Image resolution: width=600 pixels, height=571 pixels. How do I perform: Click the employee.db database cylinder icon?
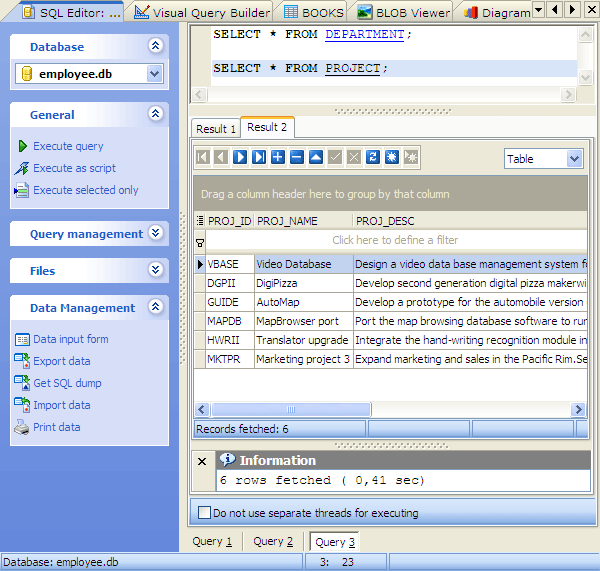tap(27, 74)
